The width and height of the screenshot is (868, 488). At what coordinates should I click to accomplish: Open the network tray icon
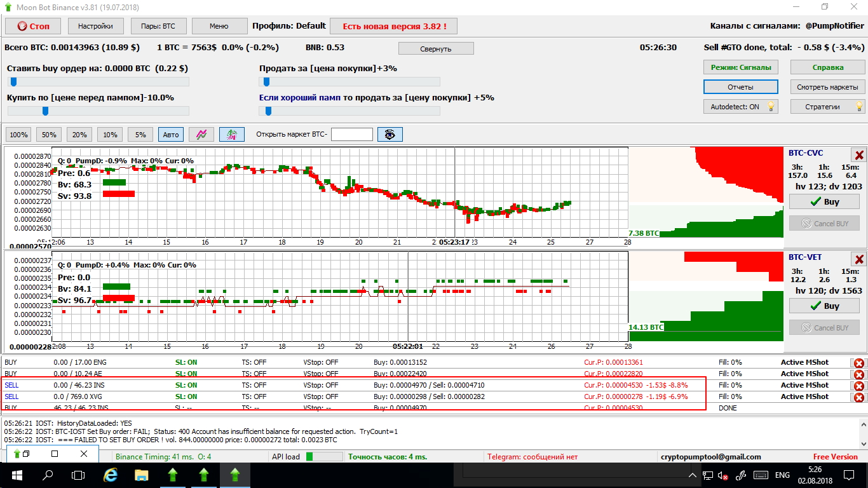pos(709,475)
